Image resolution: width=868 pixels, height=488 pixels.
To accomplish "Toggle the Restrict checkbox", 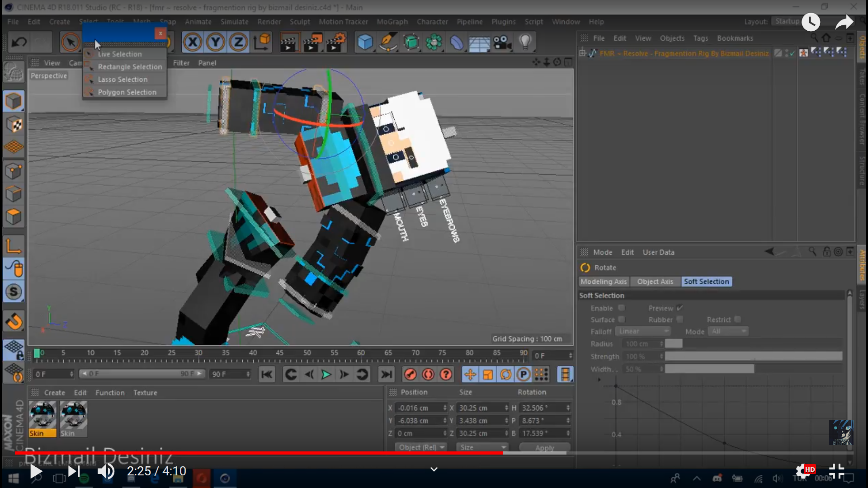I will (x=737, y=319).
